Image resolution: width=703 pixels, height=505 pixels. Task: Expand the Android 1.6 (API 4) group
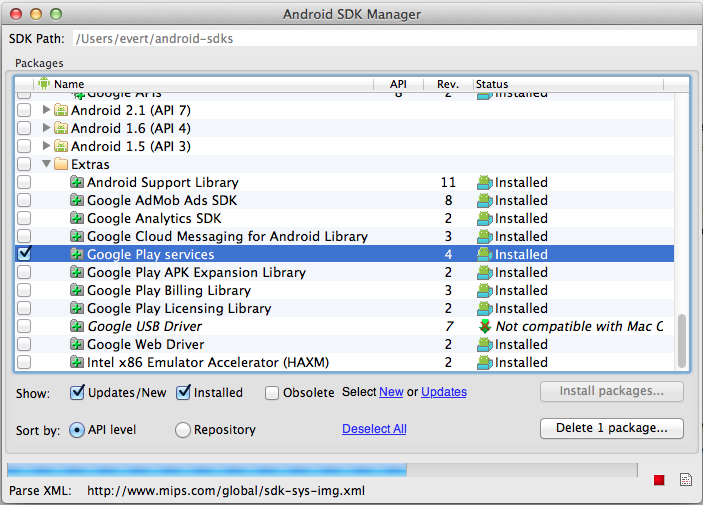46,129
